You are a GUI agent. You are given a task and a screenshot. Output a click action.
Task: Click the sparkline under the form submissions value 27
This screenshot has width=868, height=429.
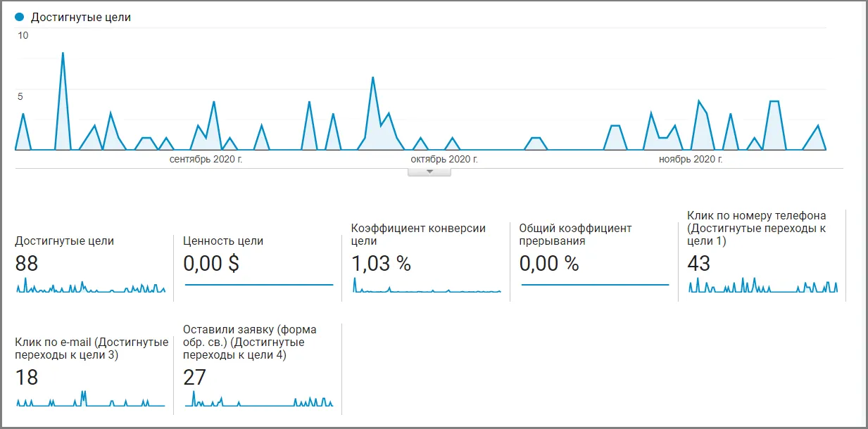coord(258,401)
